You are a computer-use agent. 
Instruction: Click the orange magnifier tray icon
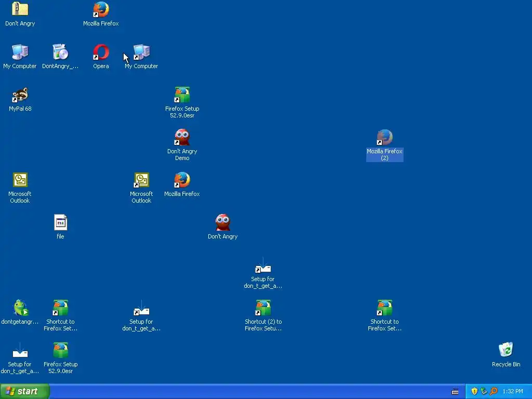[x=494, y=391]
